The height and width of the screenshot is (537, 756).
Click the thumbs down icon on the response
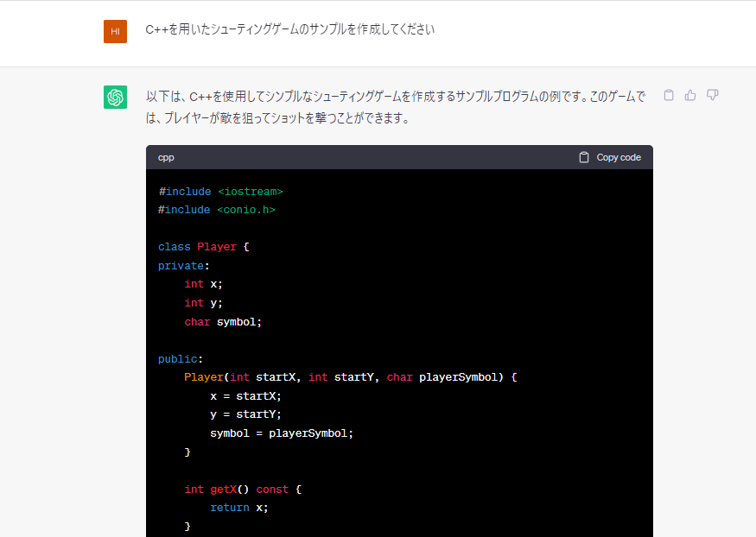[x=713, y=95]
